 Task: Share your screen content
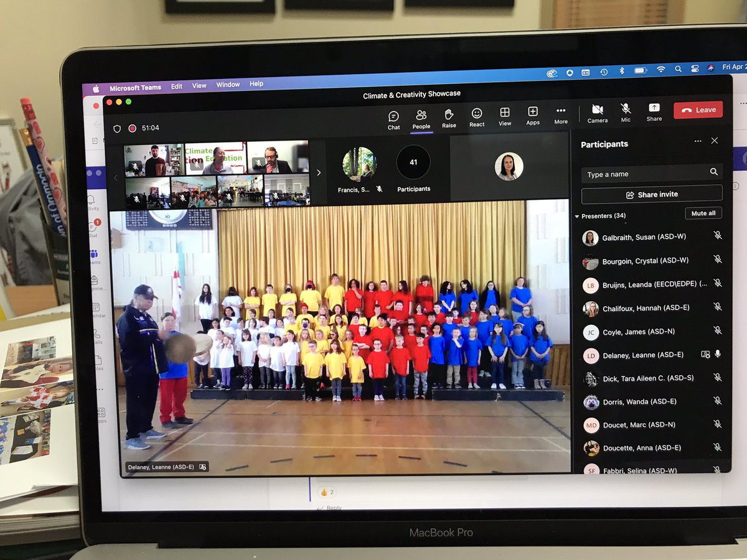click(654, 112)
